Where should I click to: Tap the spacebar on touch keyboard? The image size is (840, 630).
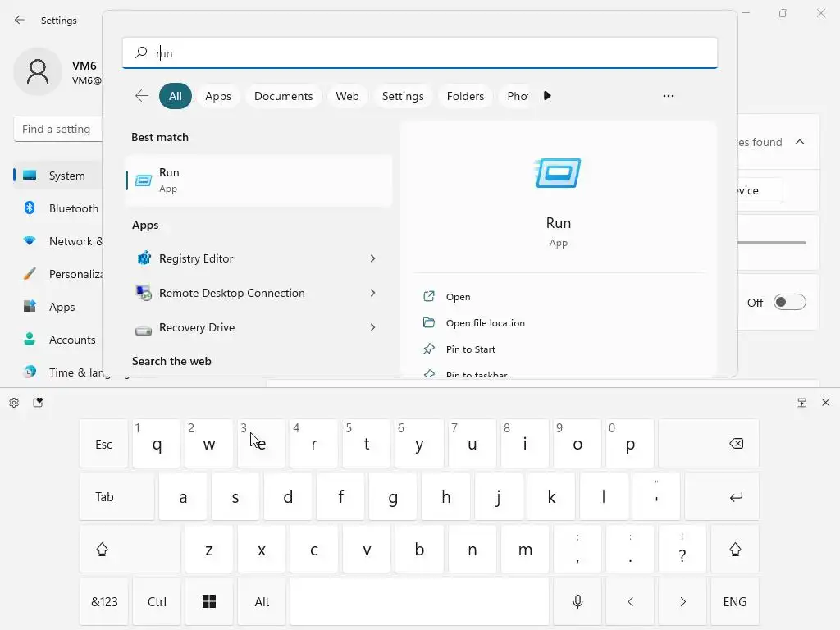(x=419, y=601)
